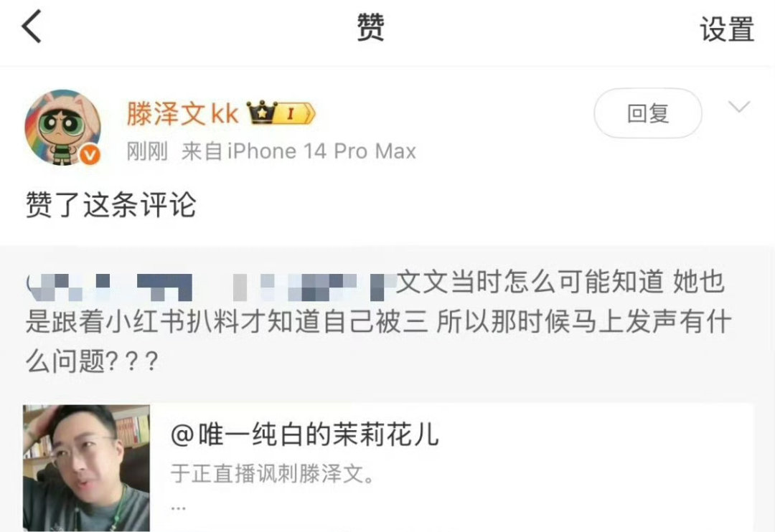The height and width of the screenshot is (532, 775).
Task: Open @唯一纯白的茉莉花儿 mention
Action: pos(304,434)
